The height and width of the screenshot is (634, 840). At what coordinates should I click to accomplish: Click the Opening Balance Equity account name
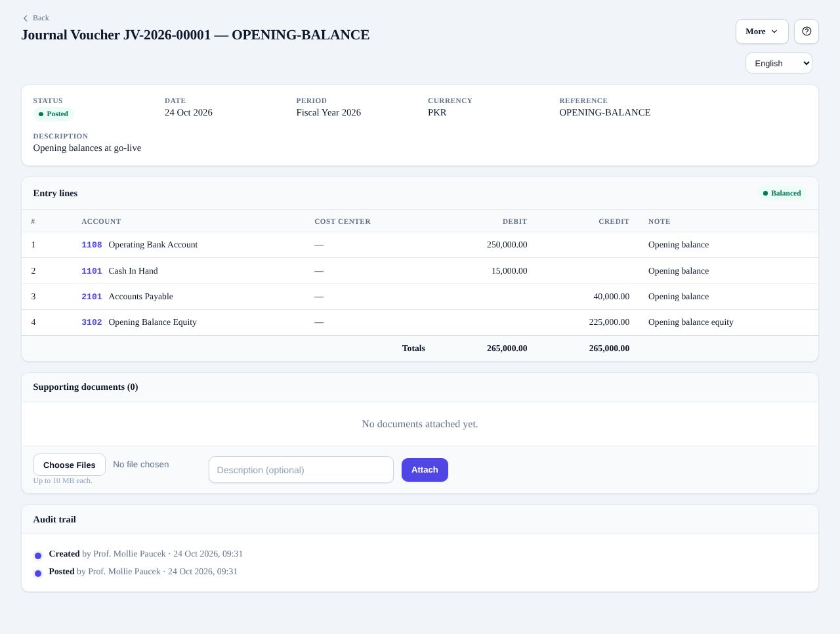click(153, 322)
